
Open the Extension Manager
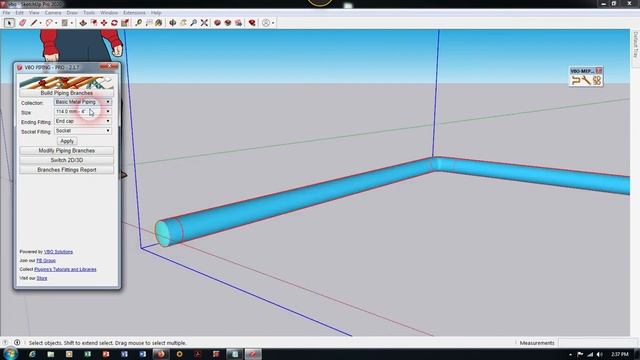pyautogui.click(x=252, y=23)
